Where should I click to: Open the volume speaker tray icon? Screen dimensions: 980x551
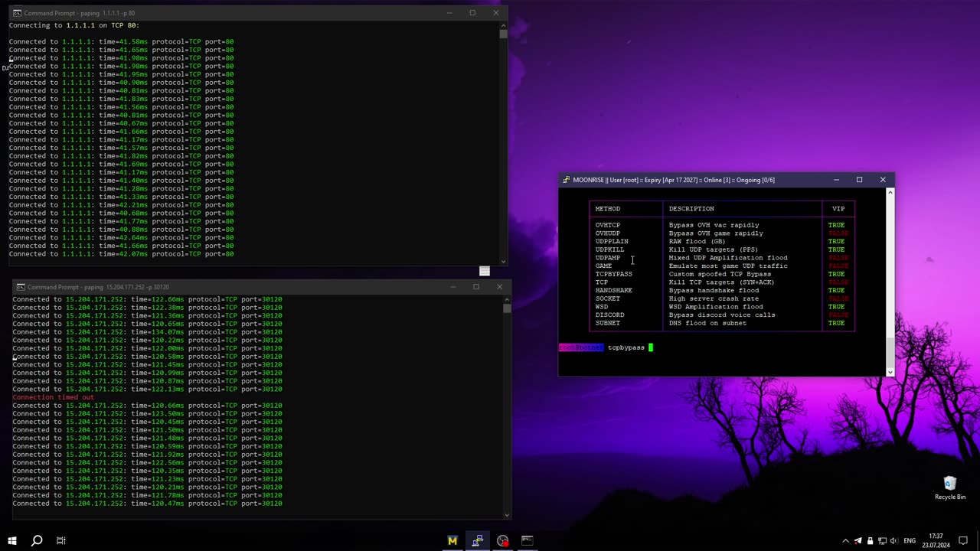click(x=893, y=541)
